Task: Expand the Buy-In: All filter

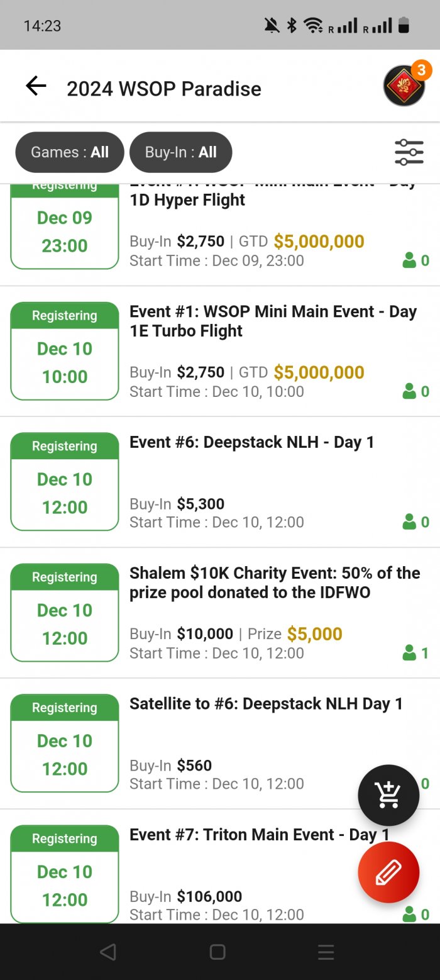Action: pos(180,152)
